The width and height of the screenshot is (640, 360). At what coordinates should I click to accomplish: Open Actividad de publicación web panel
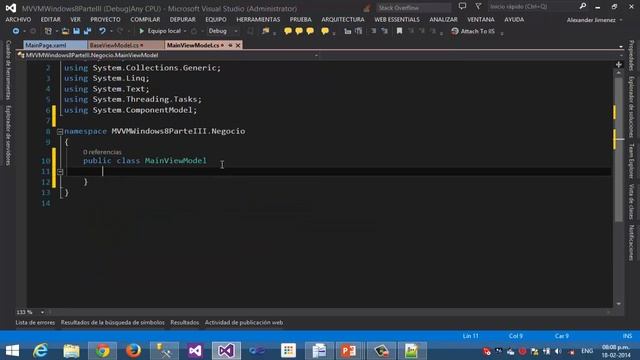[244, 322]
